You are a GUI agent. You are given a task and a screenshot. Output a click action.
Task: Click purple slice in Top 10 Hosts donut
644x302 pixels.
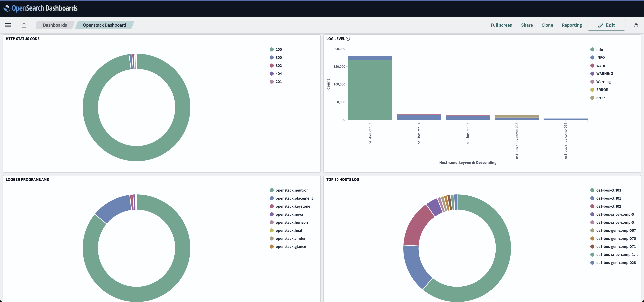point(435,207)
